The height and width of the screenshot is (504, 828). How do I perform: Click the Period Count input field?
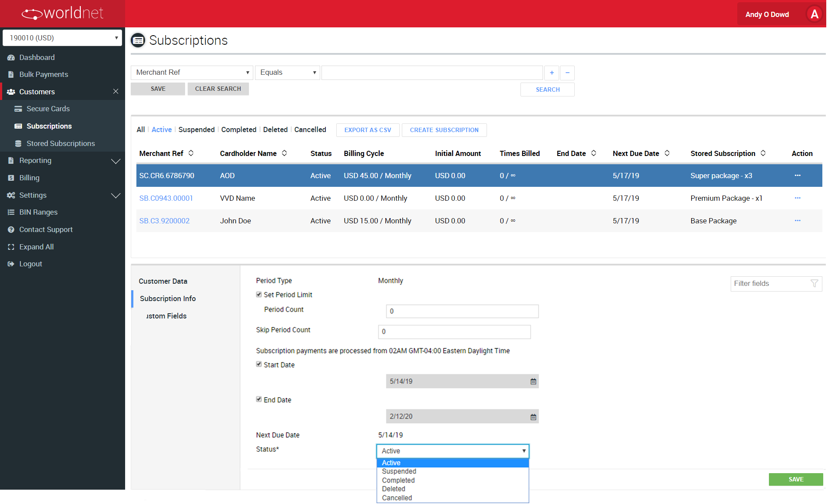(462, 311)
